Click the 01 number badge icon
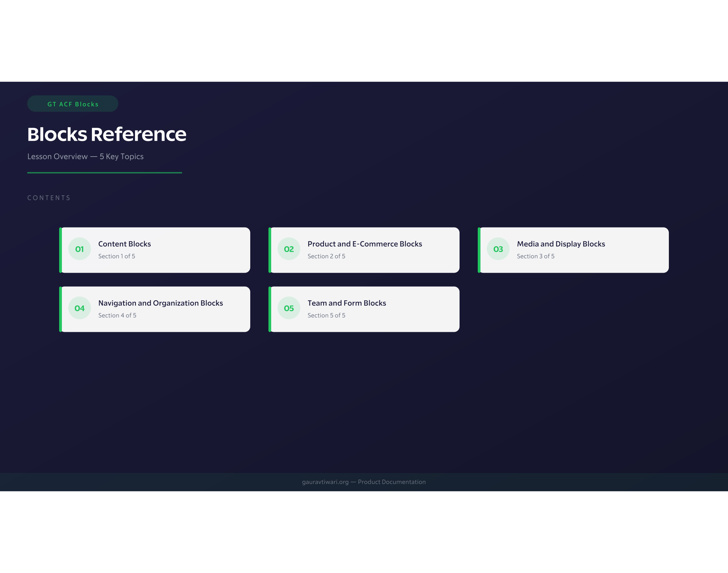 (79, 249)
